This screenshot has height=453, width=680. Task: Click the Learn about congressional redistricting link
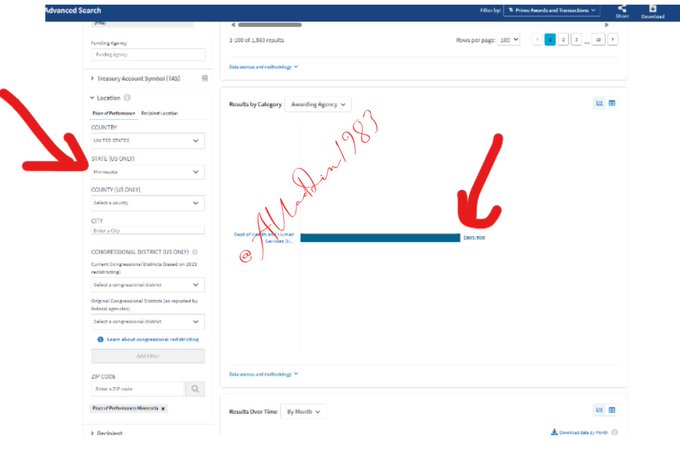pos(152,340)
